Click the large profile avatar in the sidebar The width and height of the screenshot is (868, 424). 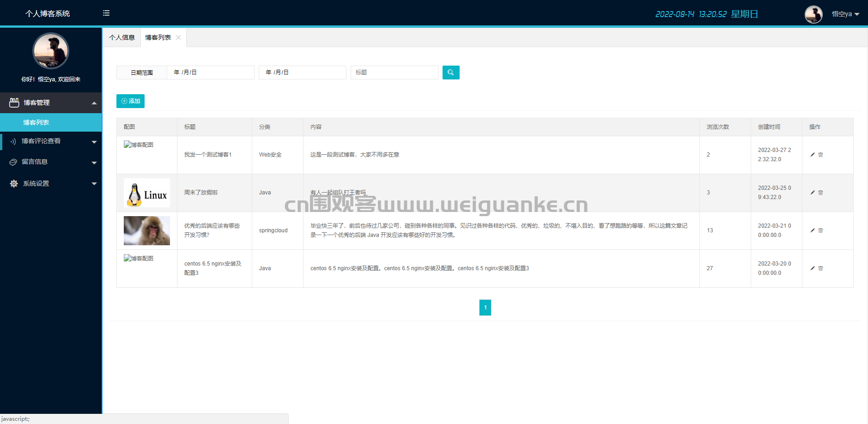click(x=51, y=51)
